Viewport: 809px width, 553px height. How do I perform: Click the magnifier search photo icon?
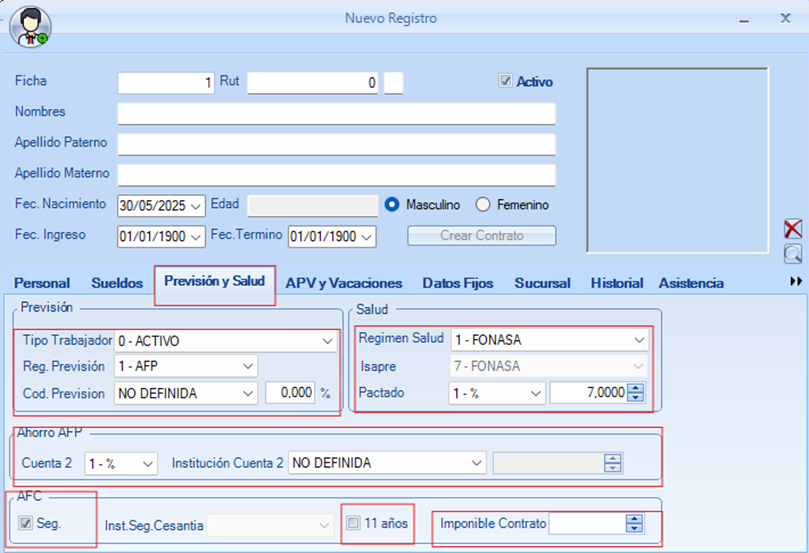tap(793, 254)
